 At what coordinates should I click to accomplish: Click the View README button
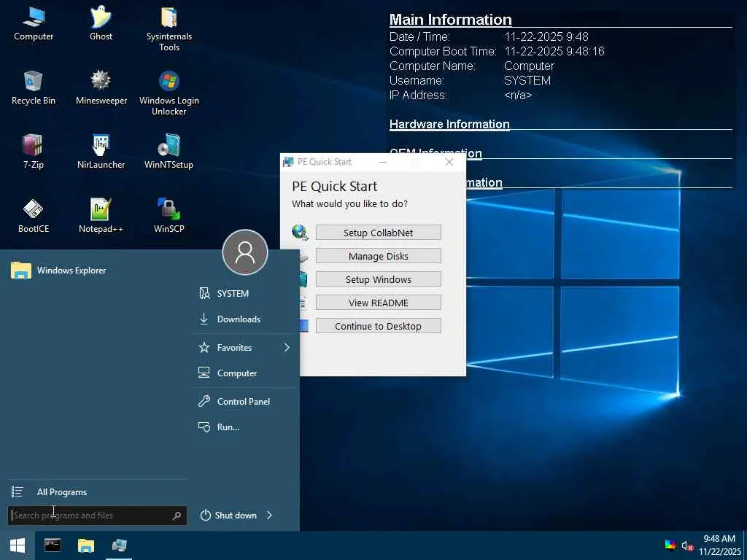379,303
